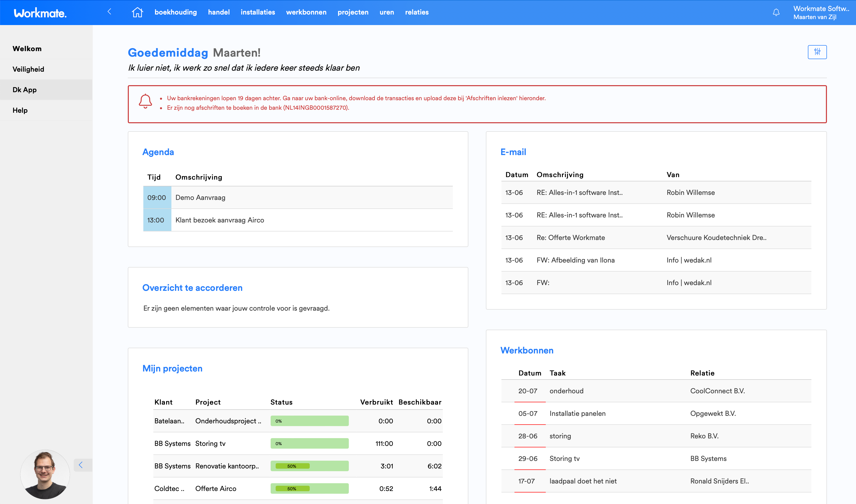Select Veiligheid in the sidebar
856x504 pixels.
click(x=29, y=69)
